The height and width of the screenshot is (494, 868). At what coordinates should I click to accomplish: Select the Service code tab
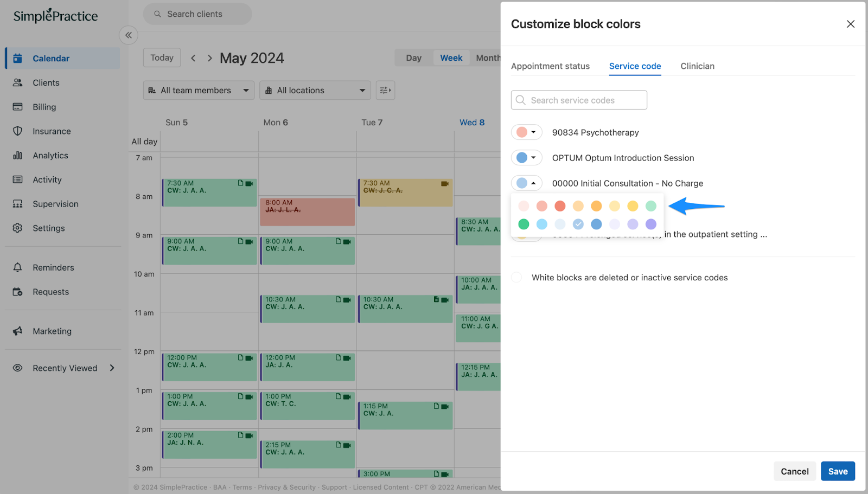(635, 66)
